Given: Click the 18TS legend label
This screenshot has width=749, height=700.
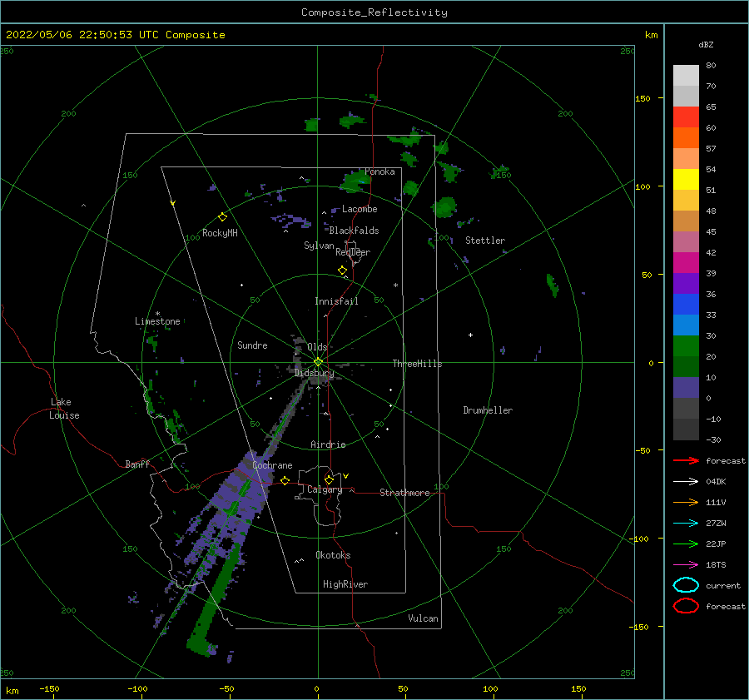Looking at the screenshot, I should coord(716,565).
